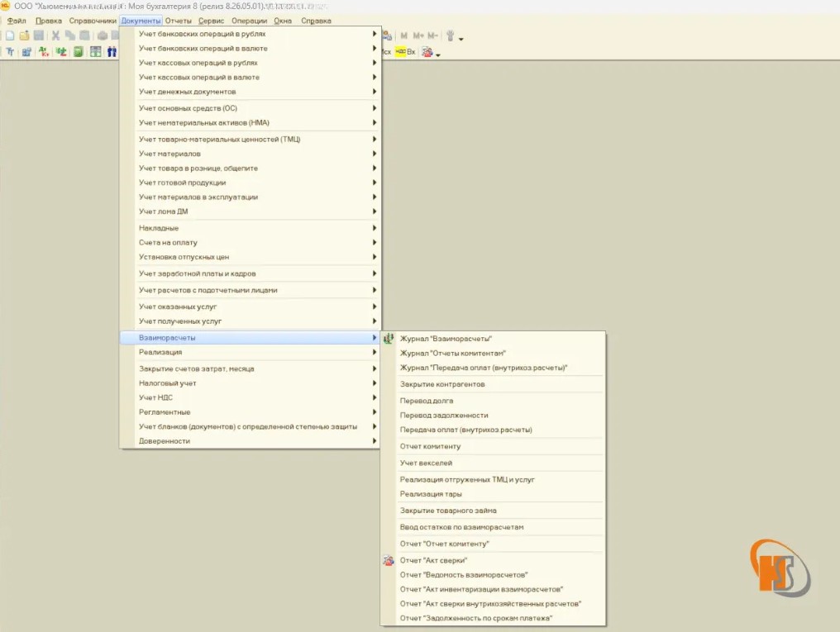This screenshot has width=840, height=632.
Task: Expand the Учет НДС submenu
Action: click(250, 397)
